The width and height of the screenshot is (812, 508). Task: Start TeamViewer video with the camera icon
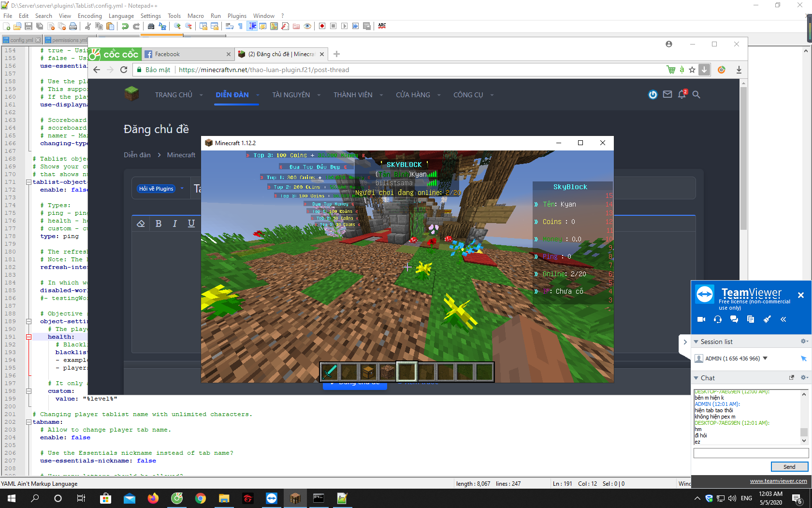pos(701,319)
